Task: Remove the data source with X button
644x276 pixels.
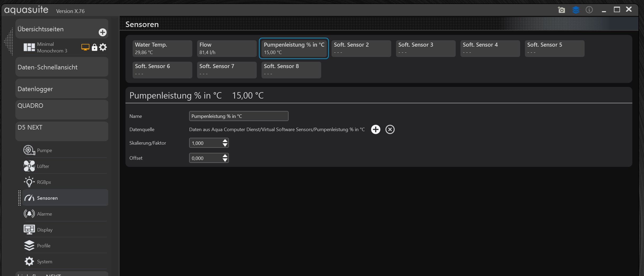Action: coord(390,130)
